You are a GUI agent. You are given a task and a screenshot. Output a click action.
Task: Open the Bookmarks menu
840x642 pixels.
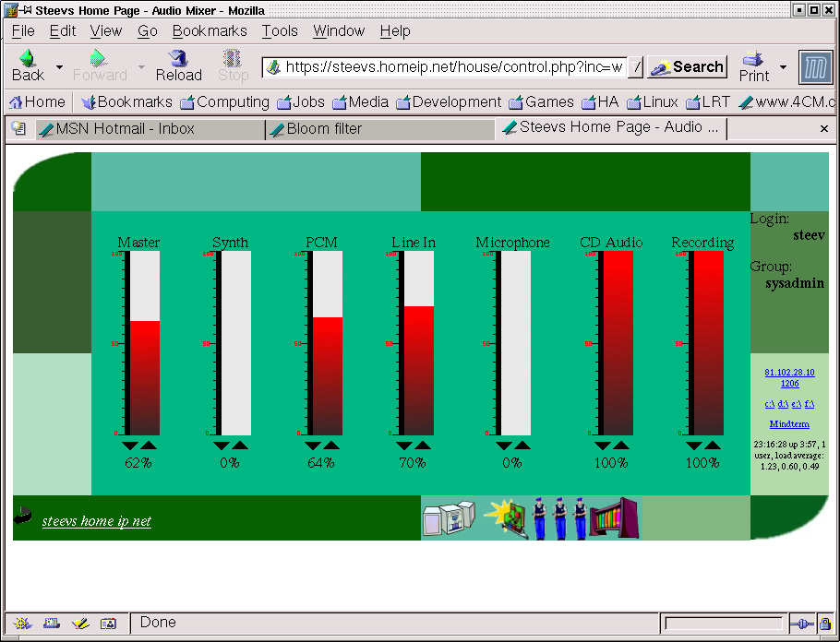(x=210, y=30)
